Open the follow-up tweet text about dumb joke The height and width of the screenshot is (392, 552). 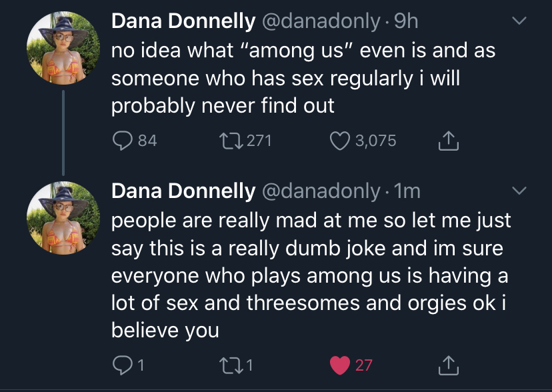point(307,275)
